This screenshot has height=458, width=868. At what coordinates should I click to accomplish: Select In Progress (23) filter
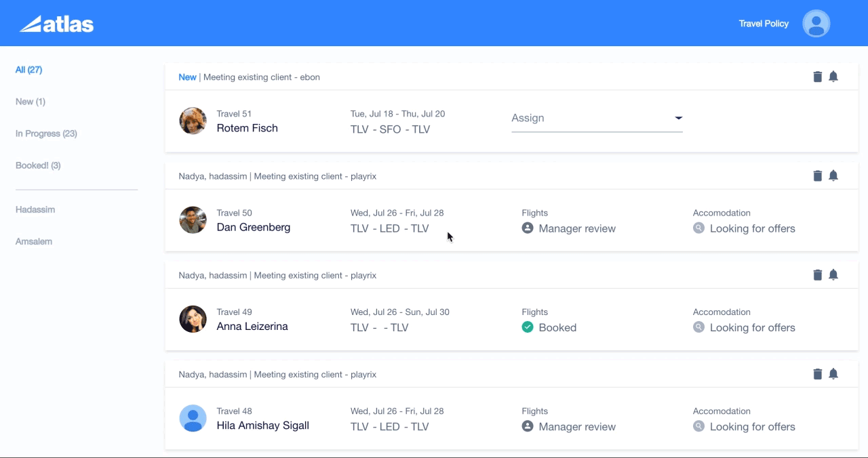point(46,133)
